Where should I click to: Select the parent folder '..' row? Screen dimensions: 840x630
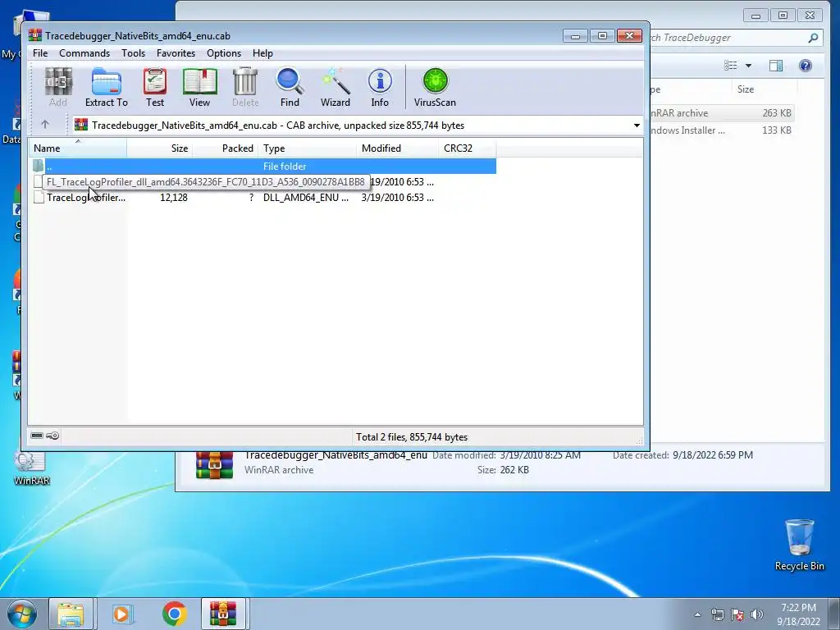(262, 166)
